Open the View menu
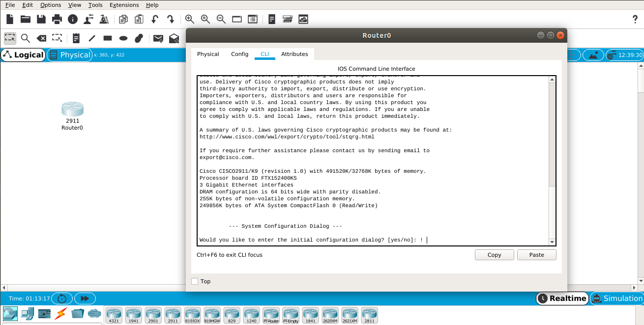The height and width of the screenshot is (325, 644). point(75,5)
